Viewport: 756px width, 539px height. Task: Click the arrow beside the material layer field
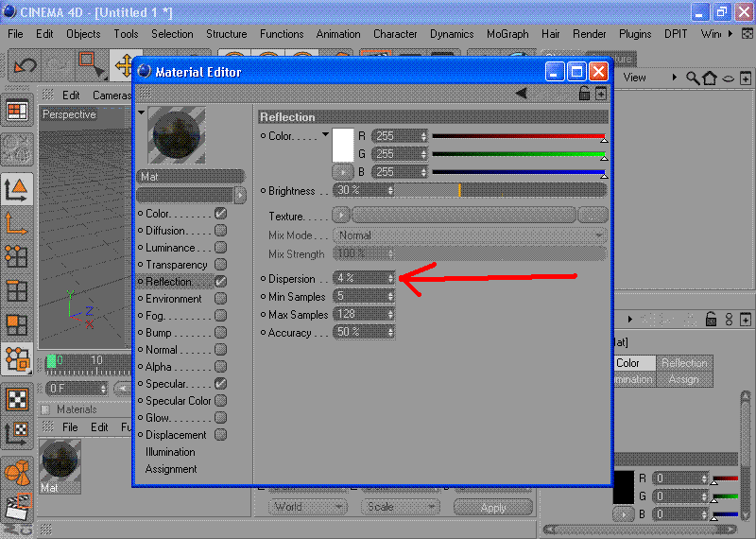240,195
